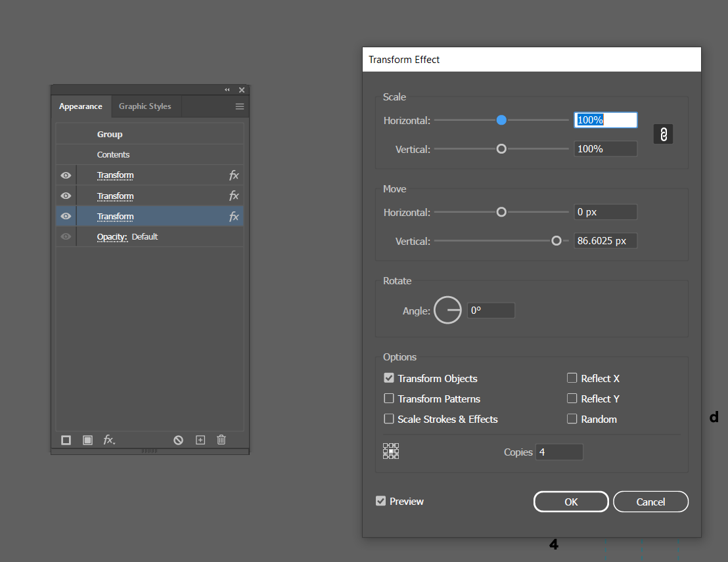The height and width of the screenshot is (562, 728).
Task: Click the constrain proportions link icon
Action: [x=663, y=135]
